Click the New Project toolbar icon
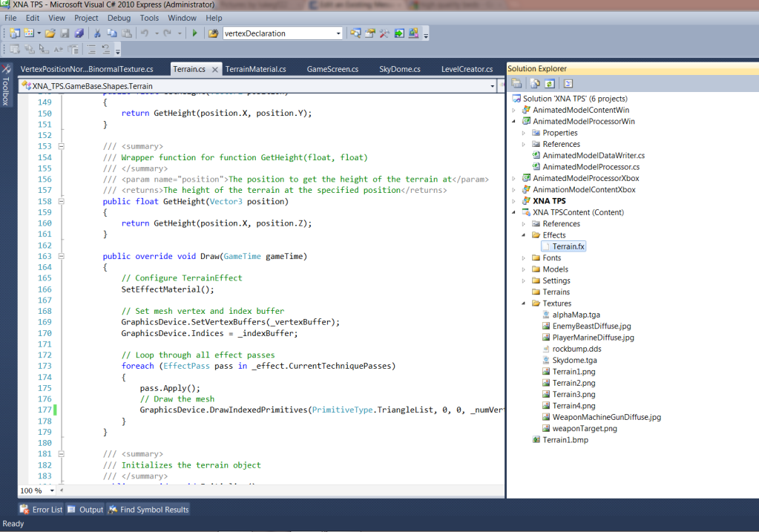This screenshot has width=759, height=532. pyautogui.click(x=15, y=33)
